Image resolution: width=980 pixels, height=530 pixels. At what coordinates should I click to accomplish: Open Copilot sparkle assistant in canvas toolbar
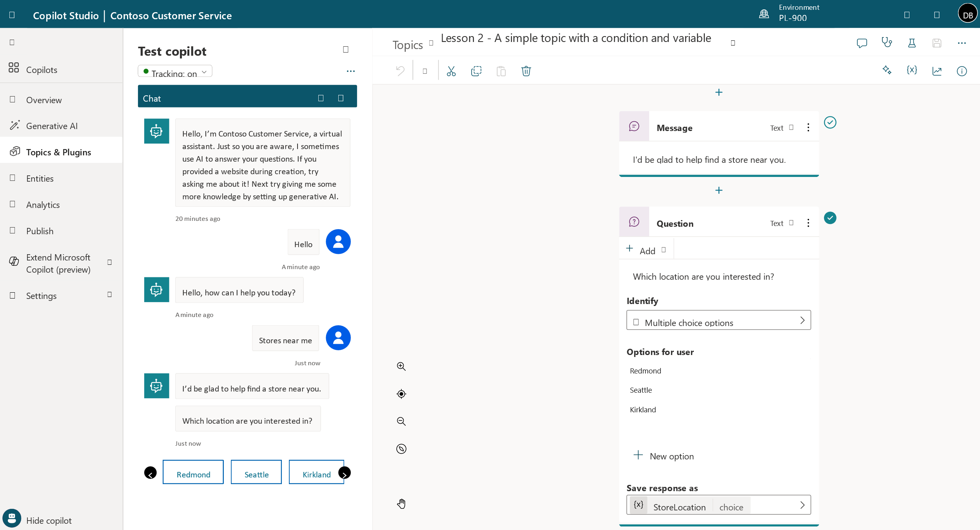(887, 71)
